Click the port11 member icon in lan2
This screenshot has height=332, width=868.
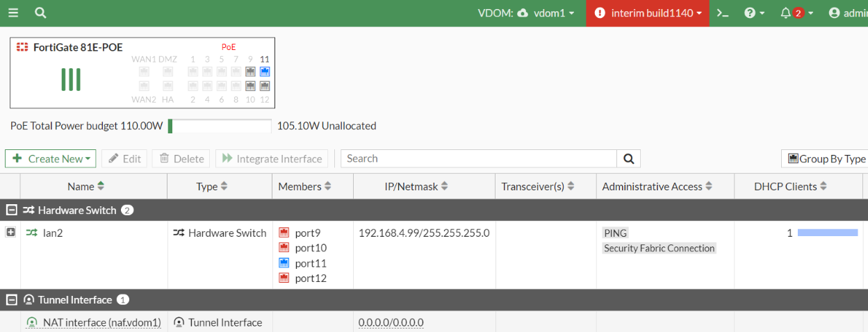pos(284,263)
